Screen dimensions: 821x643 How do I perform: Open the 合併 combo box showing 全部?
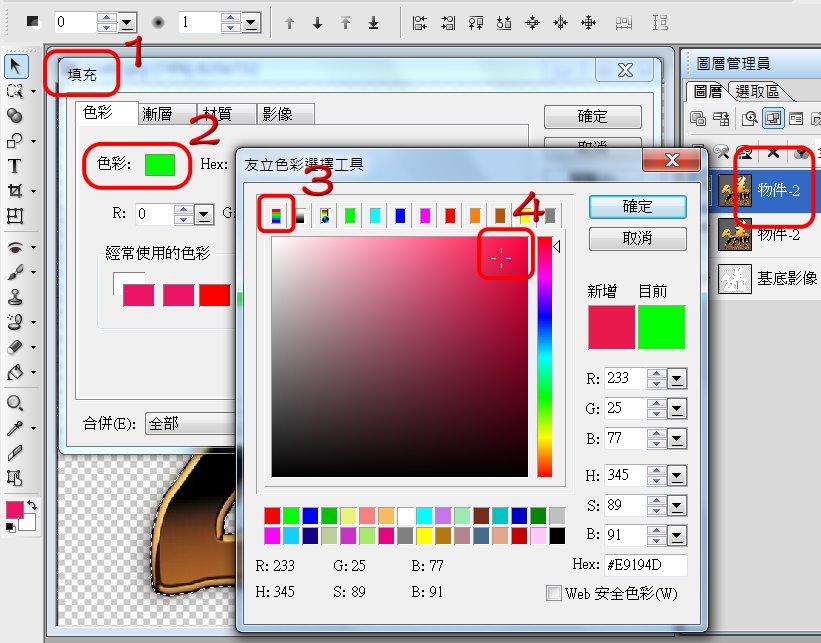pos(191,423)
